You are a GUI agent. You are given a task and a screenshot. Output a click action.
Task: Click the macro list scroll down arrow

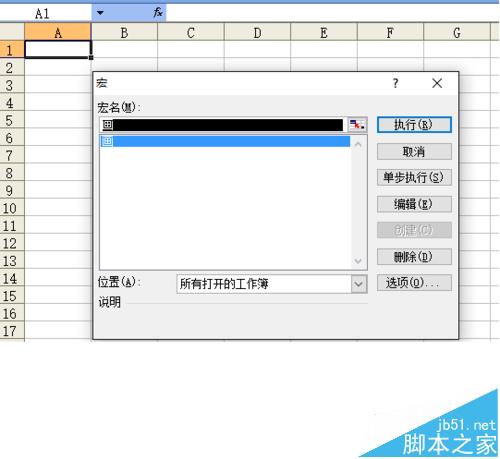click(x=358, y=261)
